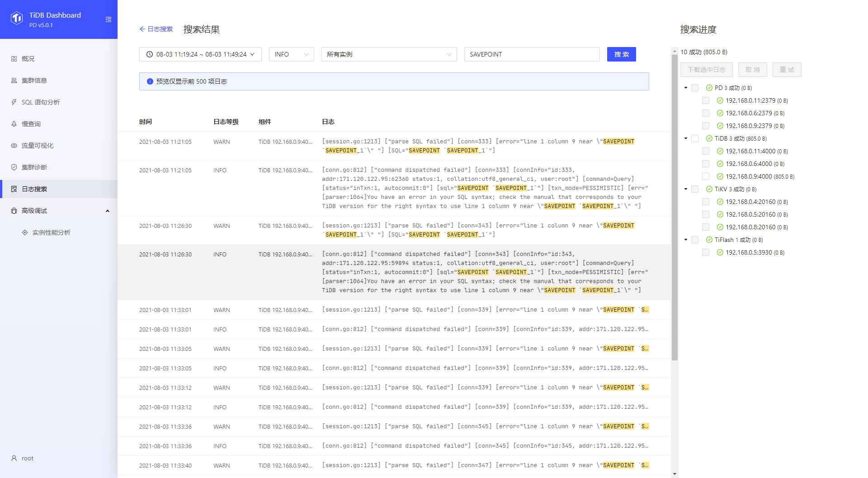This screenshot has width=868, height=478.
Task: Open 慢查询 in the sidebar menu
Action: [59, 124]
